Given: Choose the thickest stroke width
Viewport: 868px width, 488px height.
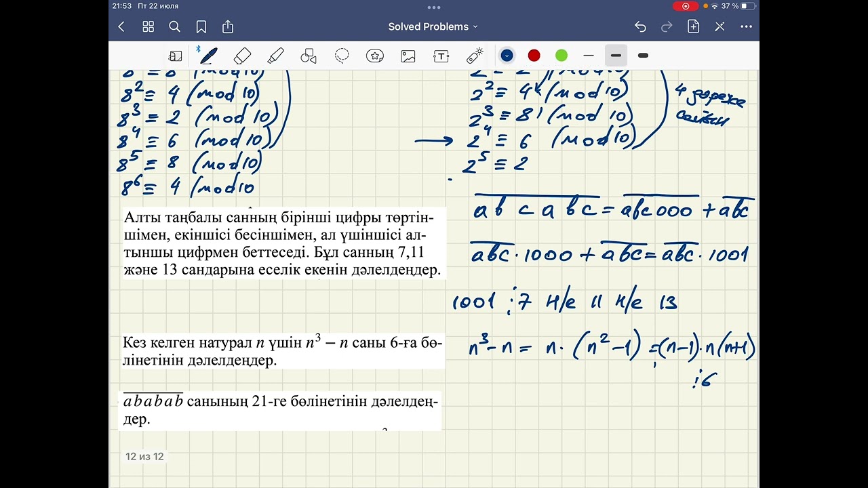Looking at the screenshot, I should [644, 56].
